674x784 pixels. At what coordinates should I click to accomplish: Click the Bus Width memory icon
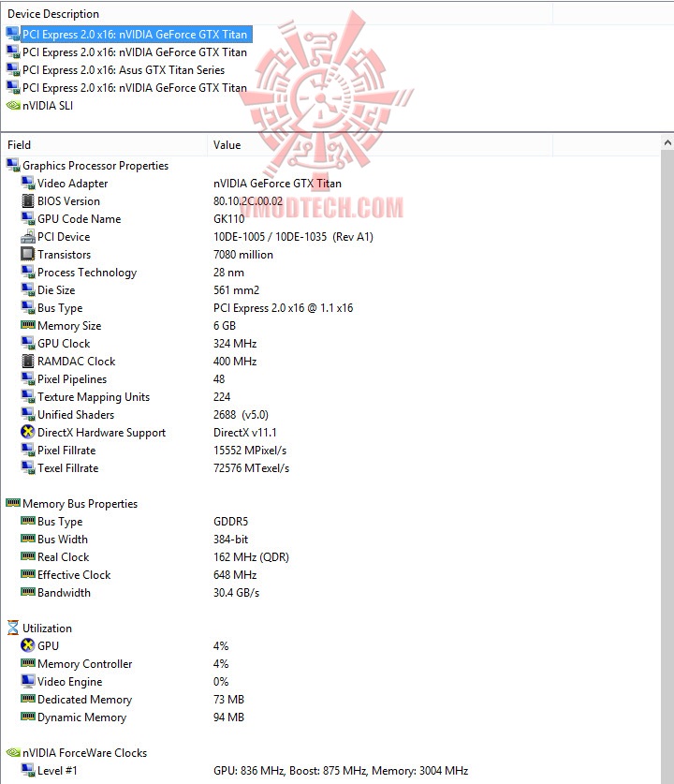tap(27, 539)
